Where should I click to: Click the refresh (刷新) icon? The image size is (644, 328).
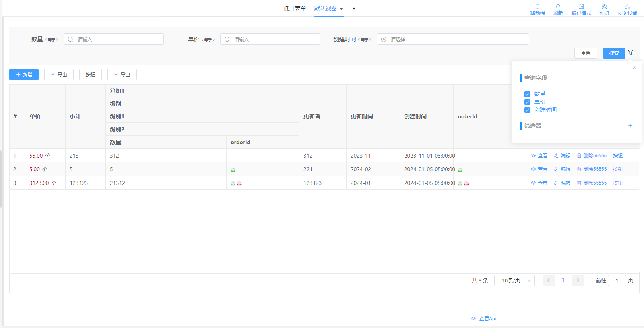tap(558, 7)
